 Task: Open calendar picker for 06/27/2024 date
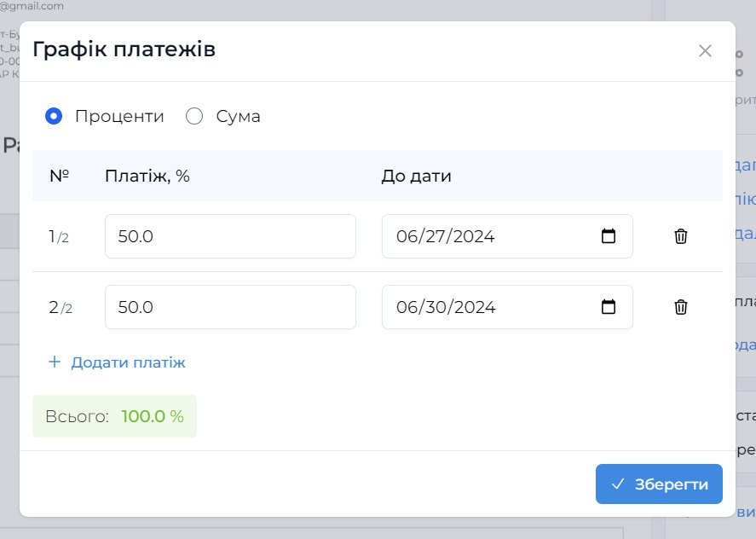pyautogui.click(x=608, y=236)
